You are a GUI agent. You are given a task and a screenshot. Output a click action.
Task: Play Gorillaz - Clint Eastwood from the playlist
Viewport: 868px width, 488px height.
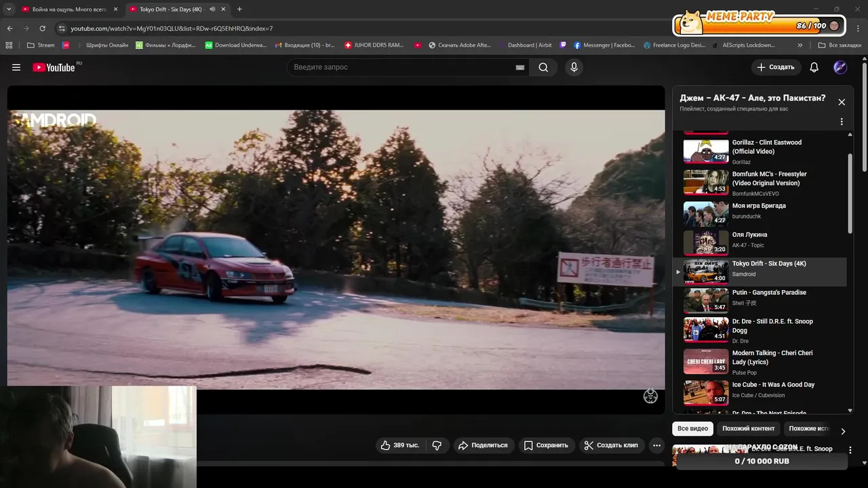coord(760,152)
